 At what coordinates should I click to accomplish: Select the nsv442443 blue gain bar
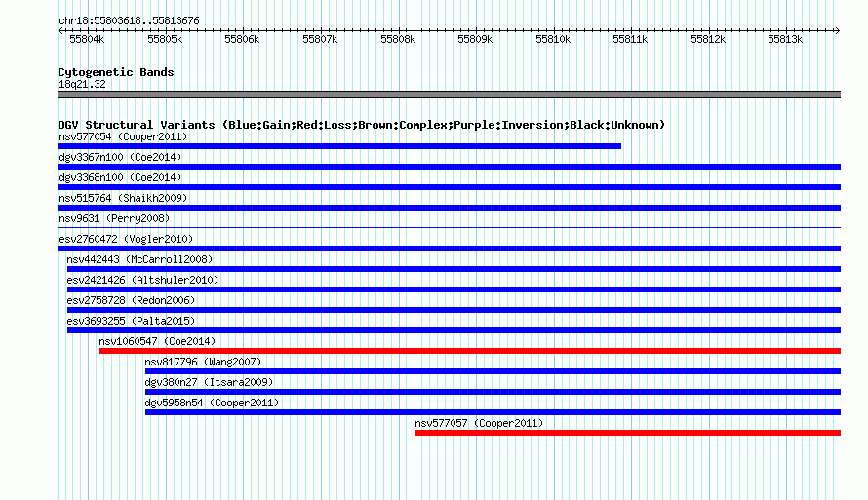[x=454, y=269]
